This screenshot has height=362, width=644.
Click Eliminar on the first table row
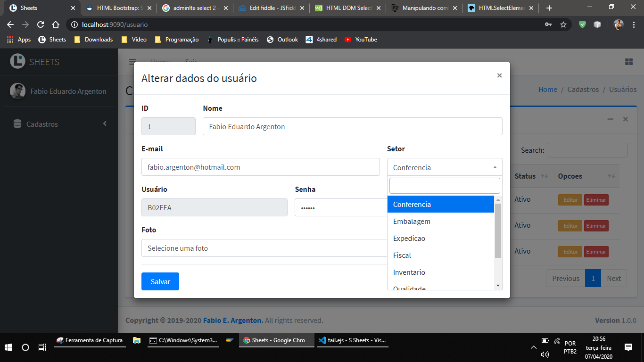point(596,199)
